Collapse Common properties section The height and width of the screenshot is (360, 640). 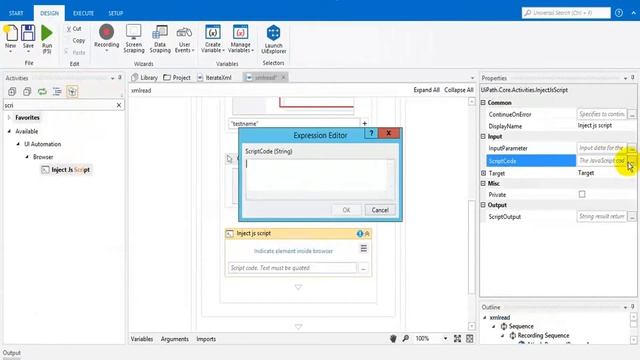(x=483, y=102)
